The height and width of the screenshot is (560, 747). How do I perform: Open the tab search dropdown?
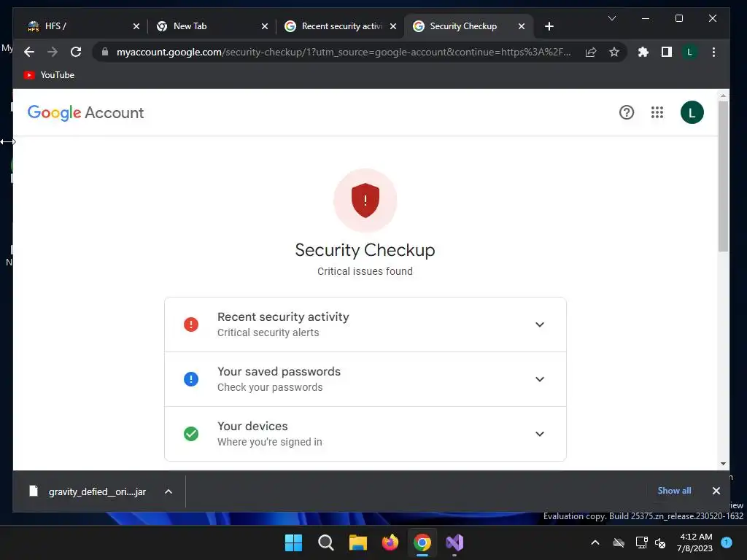[612, 18]
